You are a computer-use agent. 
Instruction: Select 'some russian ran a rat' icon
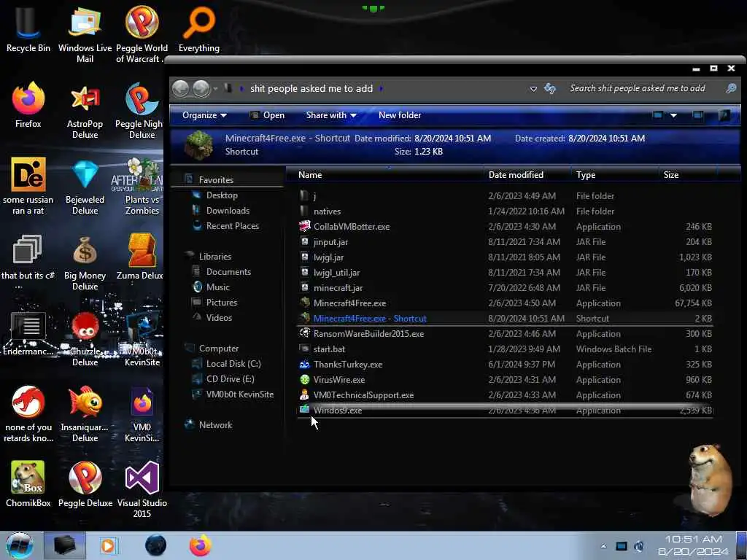click(x=28, y=187)
